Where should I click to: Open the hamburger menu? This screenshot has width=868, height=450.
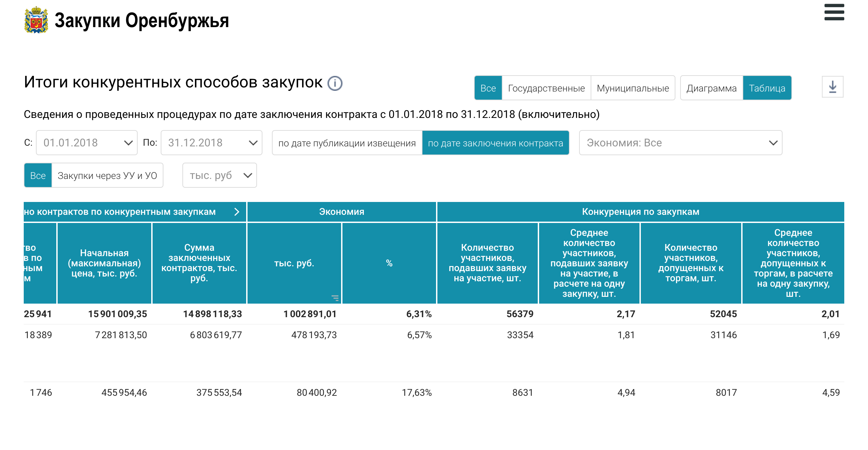(x=834, y=13)
